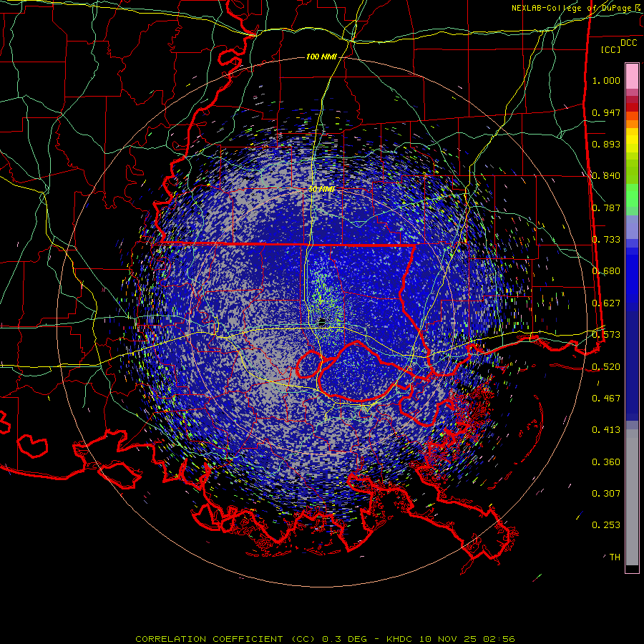Select the 0.947 scale value
Viewport: 644px width, 644px height.
[606, 112]
